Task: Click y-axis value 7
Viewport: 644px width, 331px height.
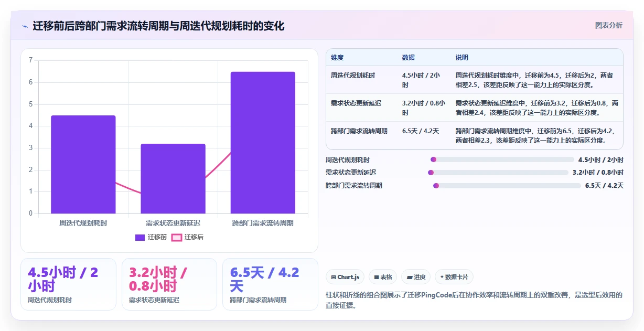Action: pyautogui.click(x=30, y=60)
